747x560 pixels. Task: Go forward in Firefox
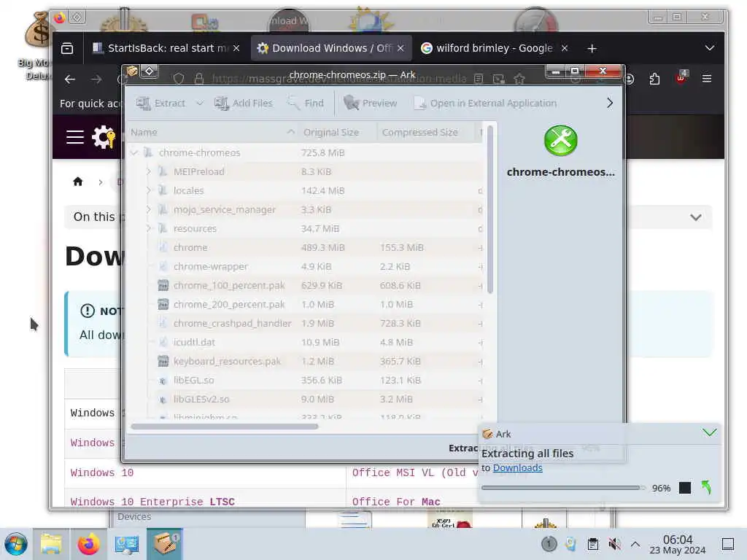pyautogui.click(x=96, y=79)
